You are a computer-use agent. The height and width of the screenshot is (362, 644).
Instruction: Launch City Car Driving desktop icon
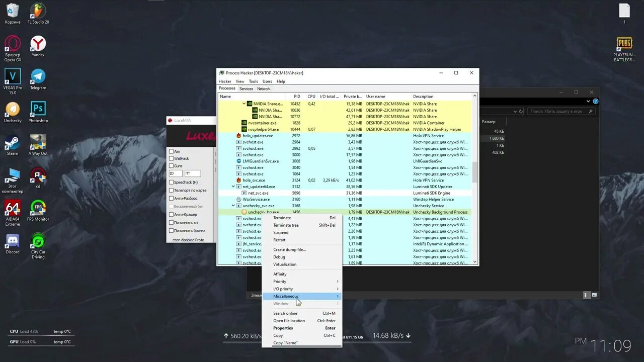coord(38,246)
